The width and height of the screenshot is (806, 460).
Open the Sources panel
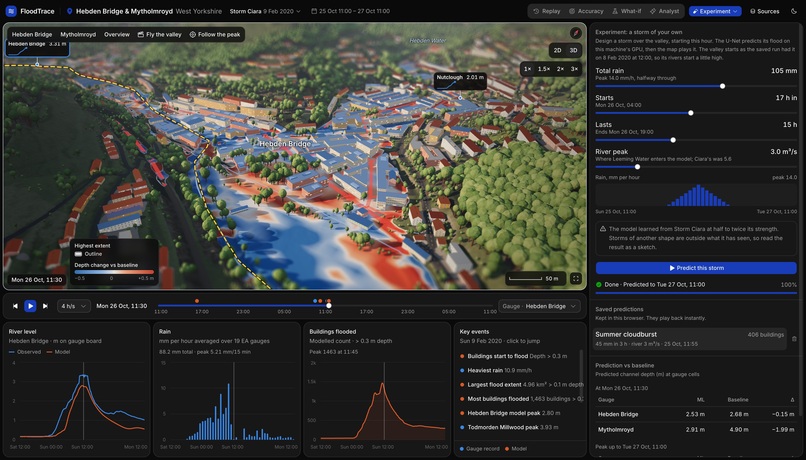click(764, 11)
